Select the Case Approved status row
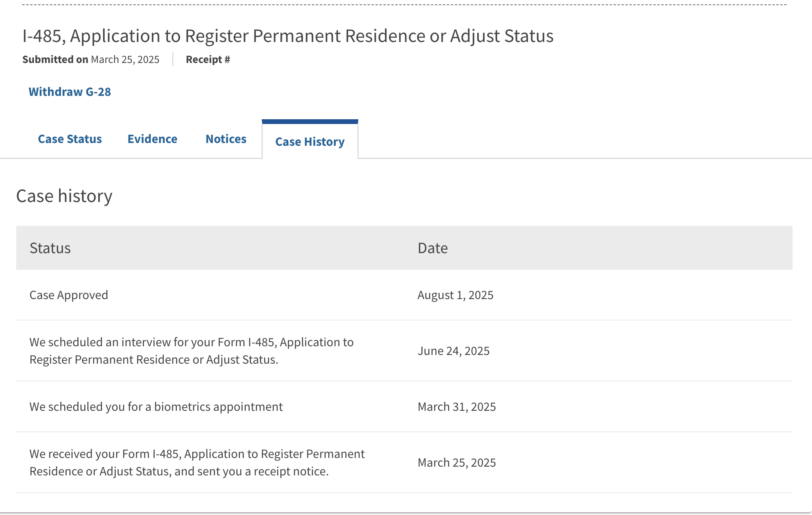 pyautogui.click(x=69, y=295)
